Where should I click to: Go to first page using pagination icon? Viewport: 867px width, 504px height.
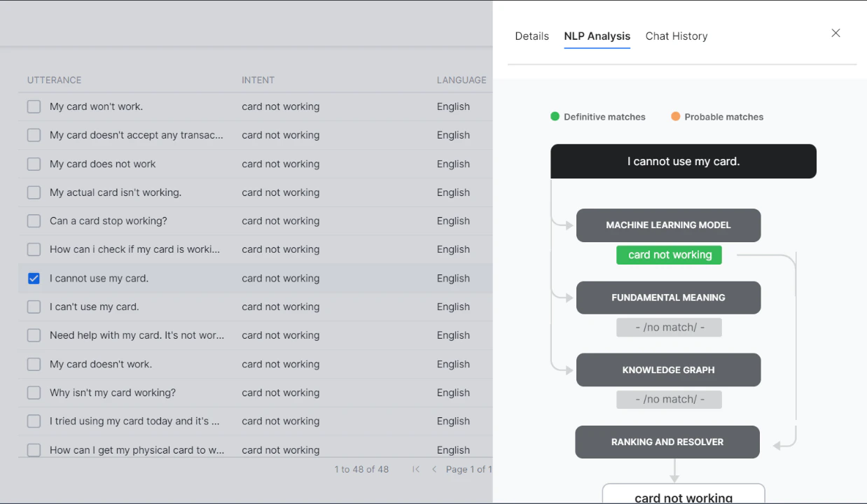pos(415,469)
